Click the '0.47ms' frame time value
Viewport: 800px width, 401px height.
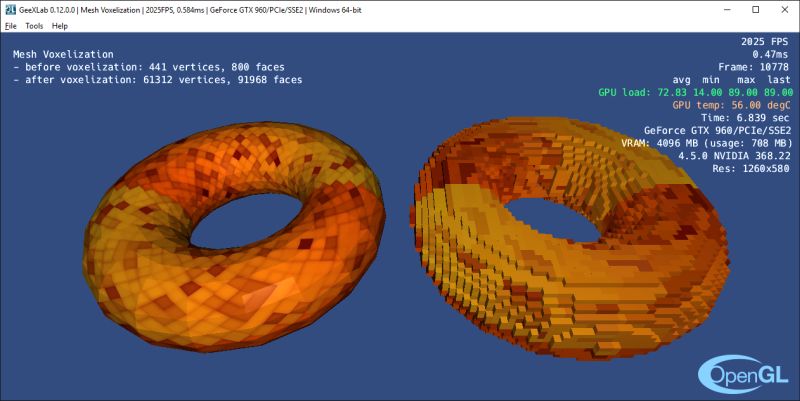pos(770,54)
